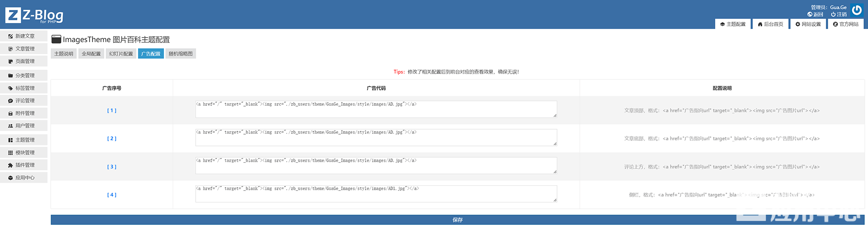Click the ad code textarea for ad 4
This screenshot has height=234, width=868.
pyautogui.click(x=376, y=194)
